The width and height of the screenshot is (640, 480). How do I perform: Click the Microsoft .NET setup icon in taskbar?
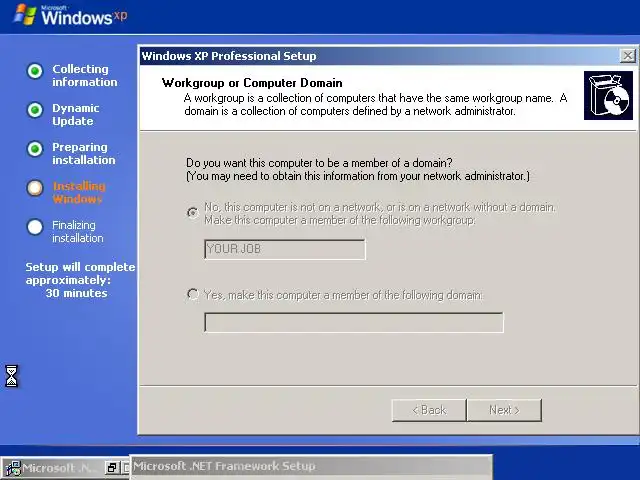click(x=13, y=468)
